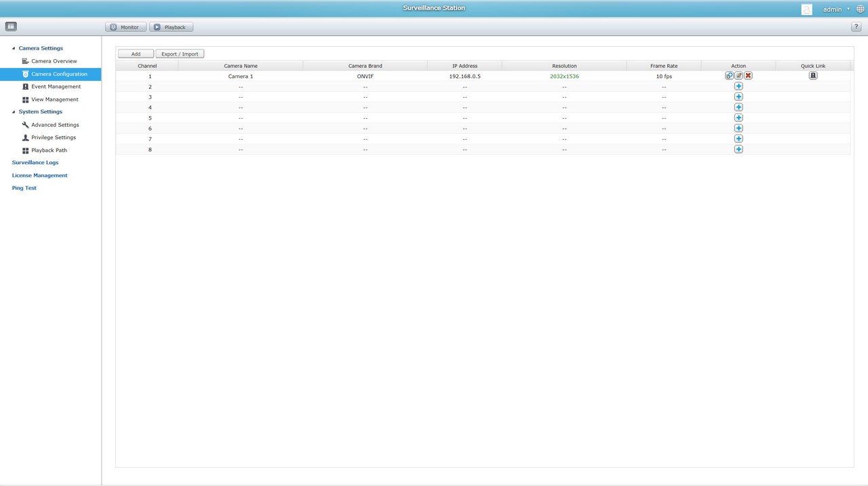The width and height of the screenshot is (868, 486).
Task: Open the admin account dropdown
Action: point(835,10)
